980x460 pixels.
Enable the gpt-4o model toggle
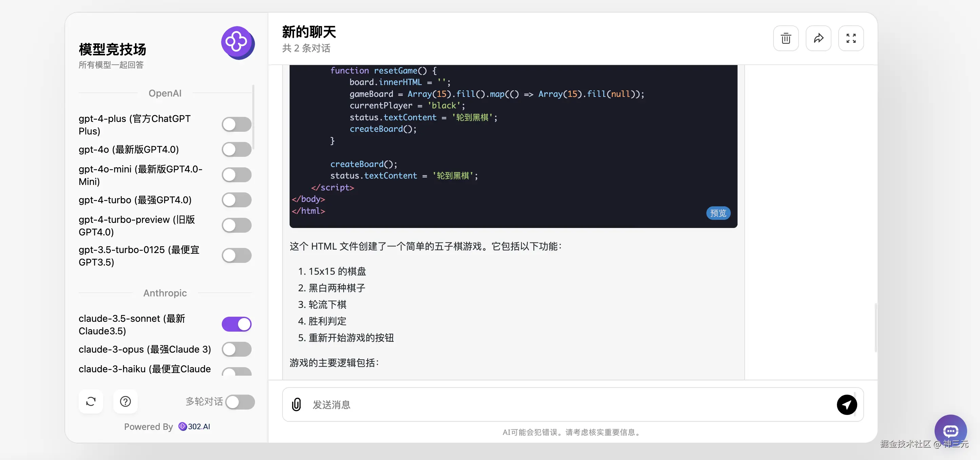tap(236, 149)
